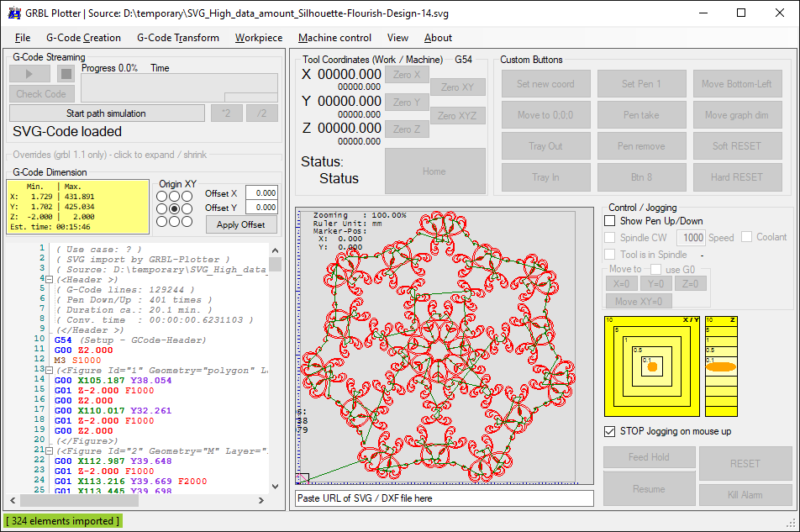This screenshot has height=532, width=800.
Task: Click the play streaming button
Action: point(29,74)
